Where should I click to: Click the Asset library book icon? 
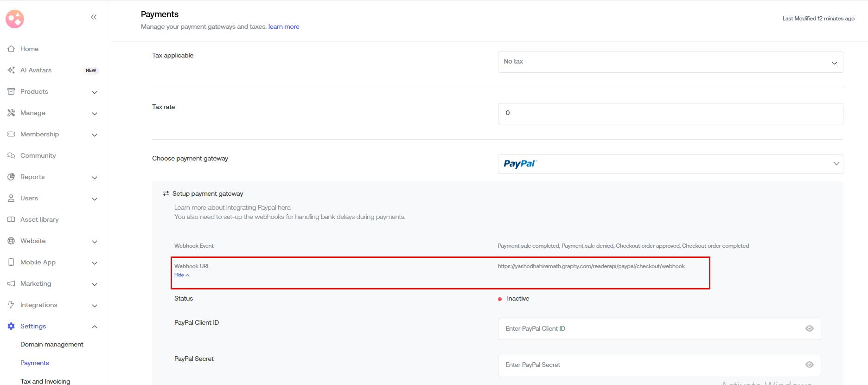11,219
